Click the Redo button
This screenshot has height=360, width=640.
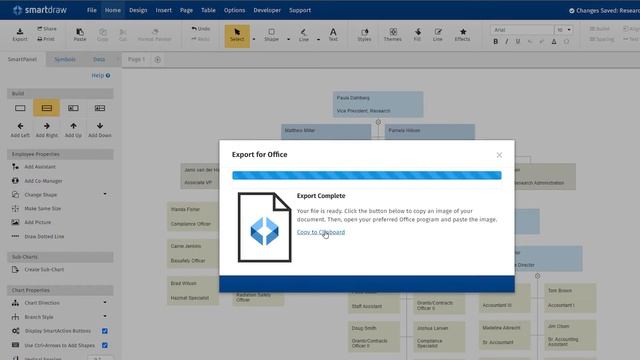tap(200, 39)
